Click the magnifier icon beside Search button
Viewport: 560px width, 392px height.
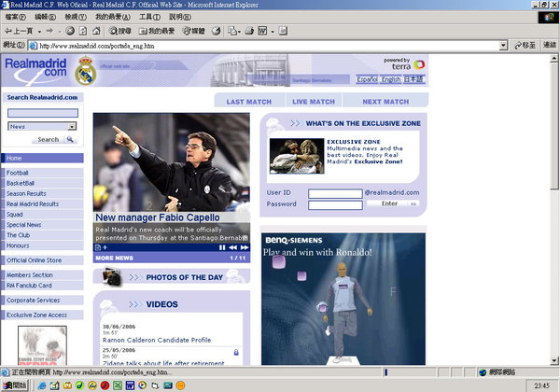click(x=70, y=139)
